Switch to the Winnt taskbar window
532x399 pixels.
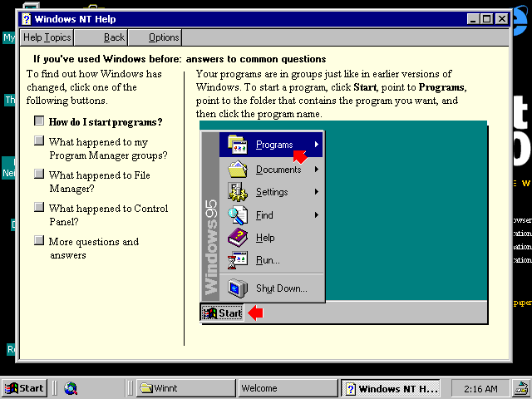185,388
